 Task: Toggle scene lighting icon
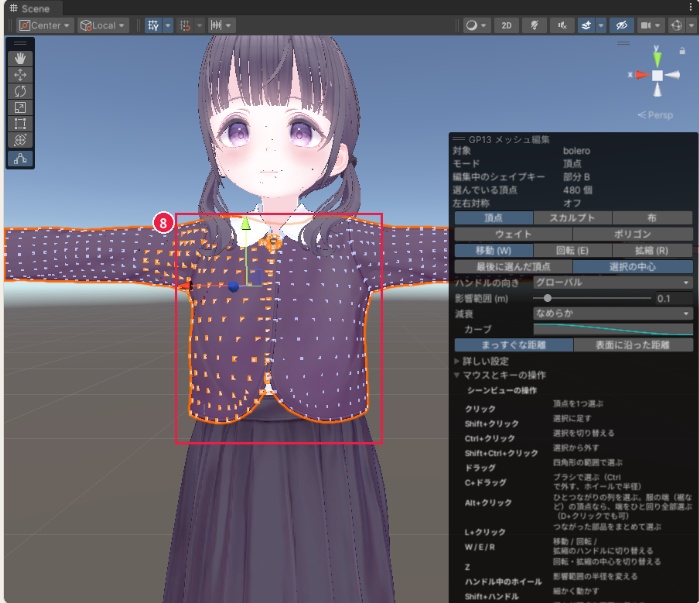[x=534, y=25]
